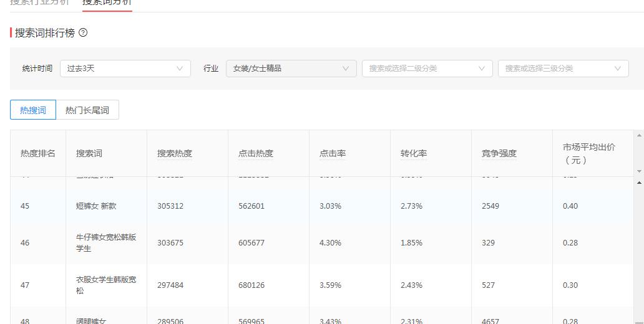The width and height of the screenshot is (644, 324).
Task: Click 市场平均出价（元）column header
Action: click(589, 153)
